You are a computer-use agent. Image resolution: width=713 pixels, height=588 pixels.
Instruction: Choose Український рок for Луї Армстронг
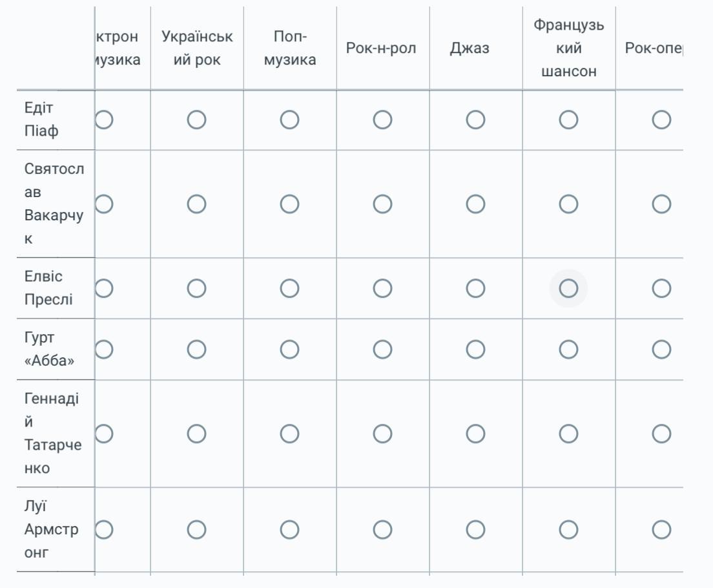pos(196,530)
